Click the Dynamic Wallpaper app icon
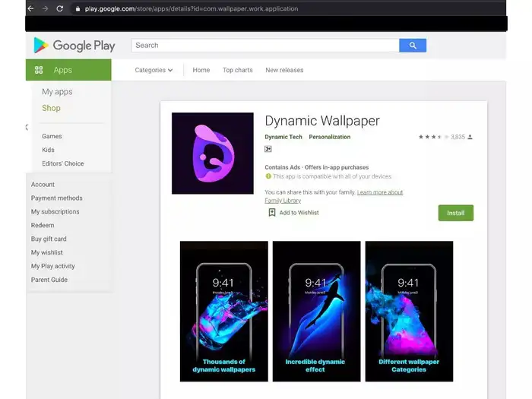532x399 pixels. [212, 153]
